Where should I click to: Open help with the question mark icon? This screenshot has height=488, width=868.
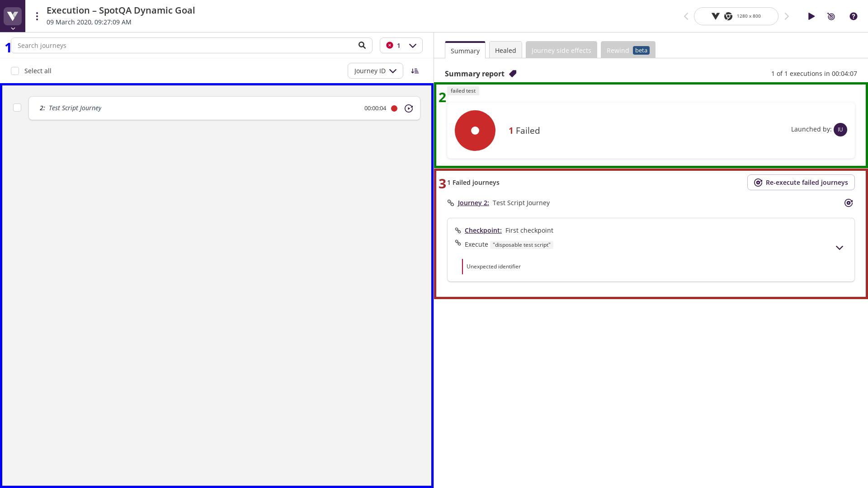point(854,16)
